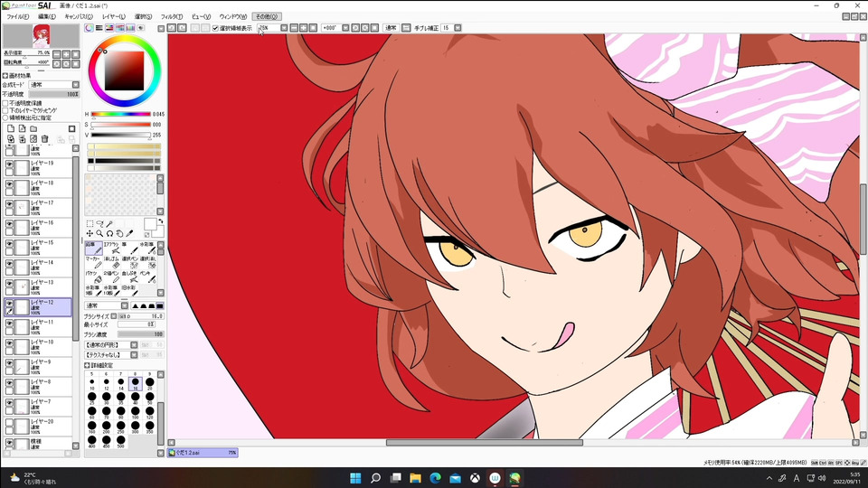This screenshot has width=868, height=488.
Task: Open the rotation angle dropdown in toolbar
Action: tap(345, 28)
